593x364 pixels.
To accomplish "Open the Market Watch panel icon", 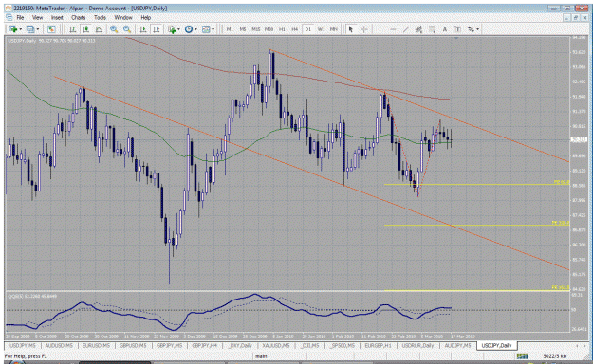I will 51,29.
